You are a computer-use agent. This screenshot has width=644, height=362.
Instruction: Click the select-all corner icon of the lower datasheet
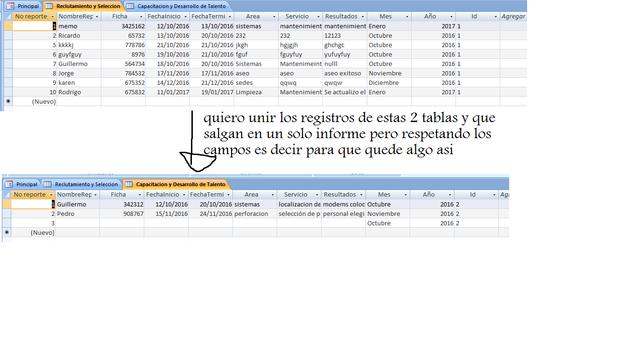(x=6, y=194)
